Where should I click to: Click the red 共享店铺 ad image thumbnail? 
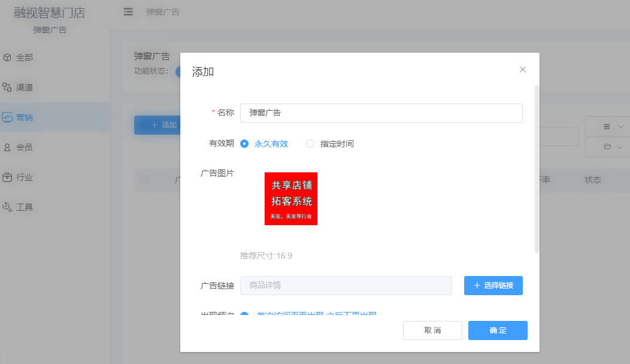[291, 199]
